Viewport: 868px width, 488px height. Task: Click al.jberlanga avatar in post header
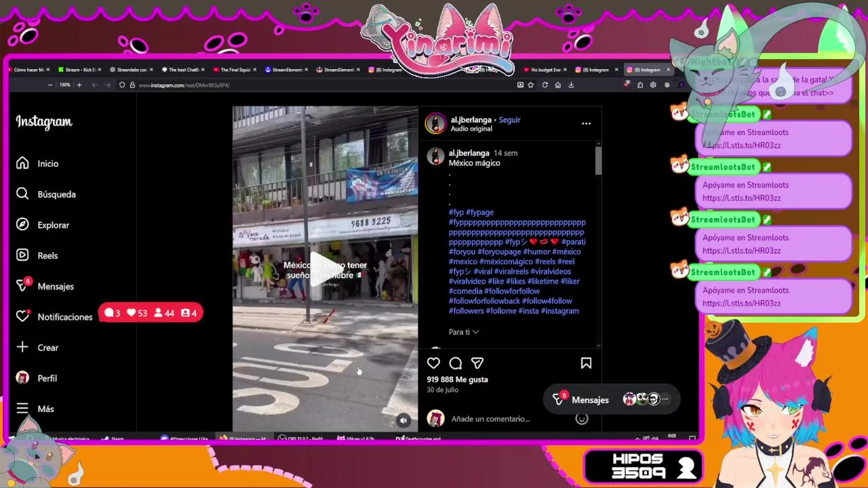[435, 123]
